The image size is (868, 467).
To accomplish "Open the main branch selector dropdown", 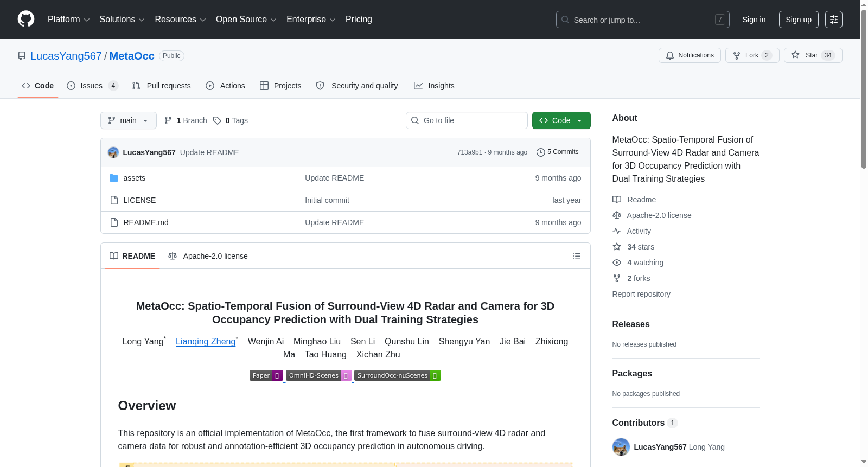I will tap(129, 120).
